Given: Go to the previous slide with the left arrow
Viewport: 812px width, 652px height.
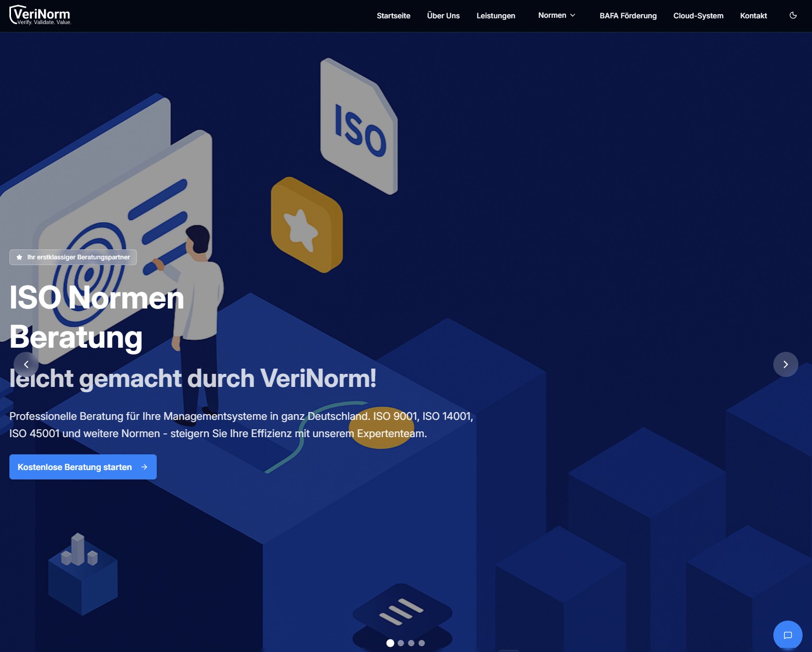Looking at the screenshot, I should [26, 364].
